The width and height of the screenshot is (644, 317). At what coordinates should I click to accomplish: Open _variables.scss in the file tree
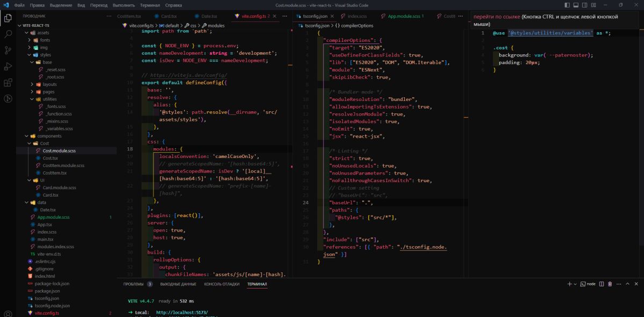tap(66, 128)
